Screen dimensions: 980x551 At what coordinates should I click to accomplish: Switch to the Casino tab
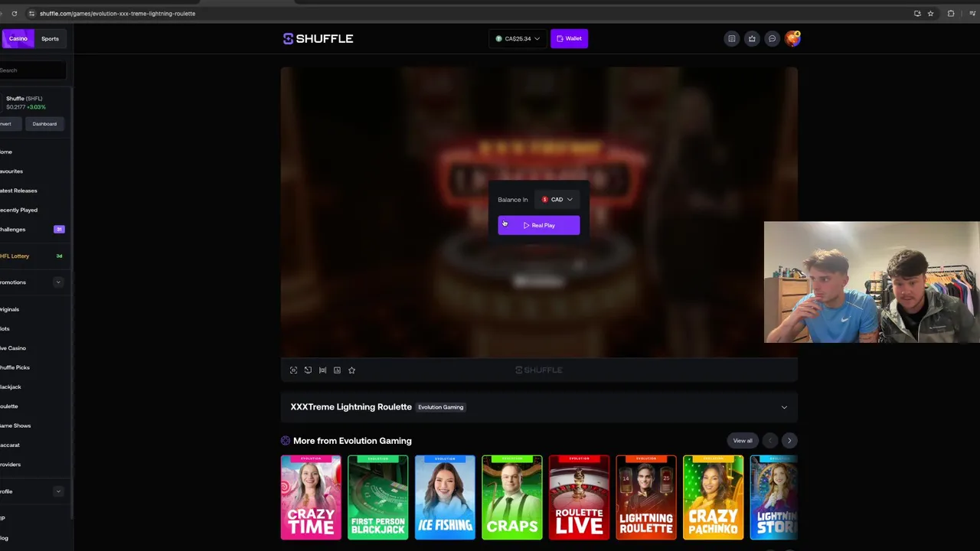18,38
